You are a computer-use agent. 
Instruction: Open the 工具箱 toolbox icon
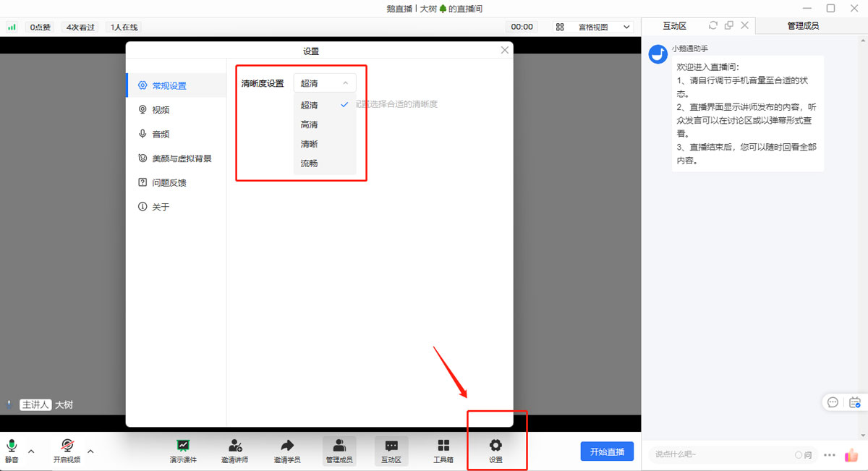[x=443, y=446]
